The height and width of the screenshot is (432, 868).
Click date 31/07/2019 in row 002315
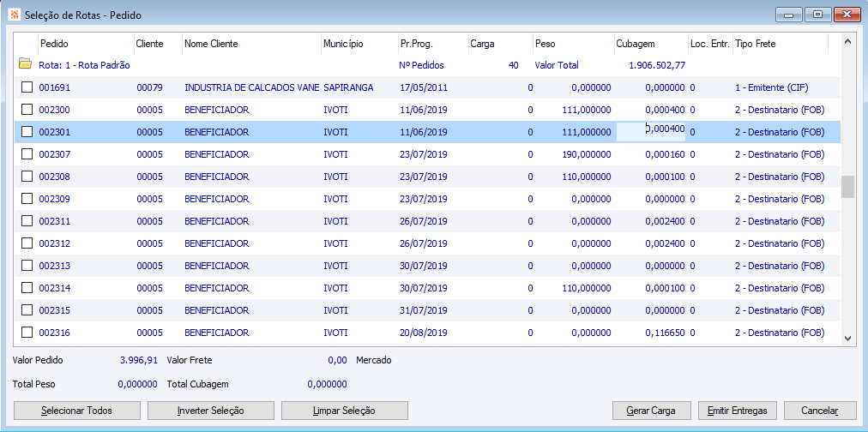424,310
